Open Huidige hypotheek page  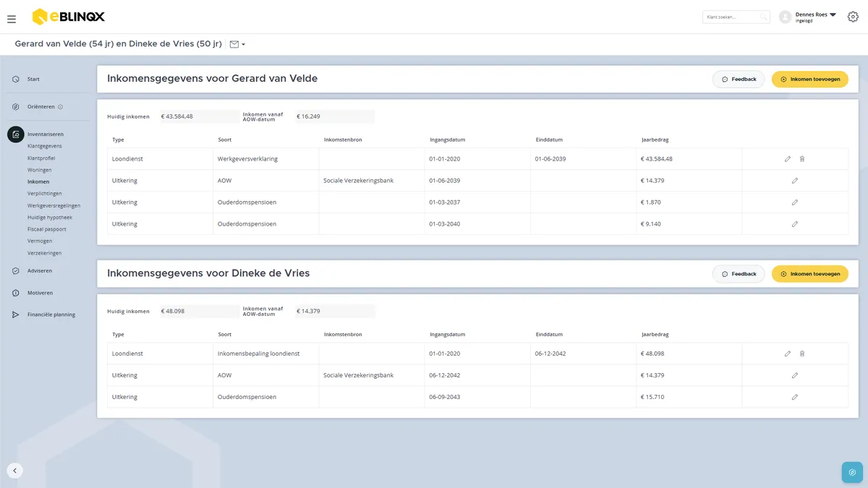[x=50, y=217]
